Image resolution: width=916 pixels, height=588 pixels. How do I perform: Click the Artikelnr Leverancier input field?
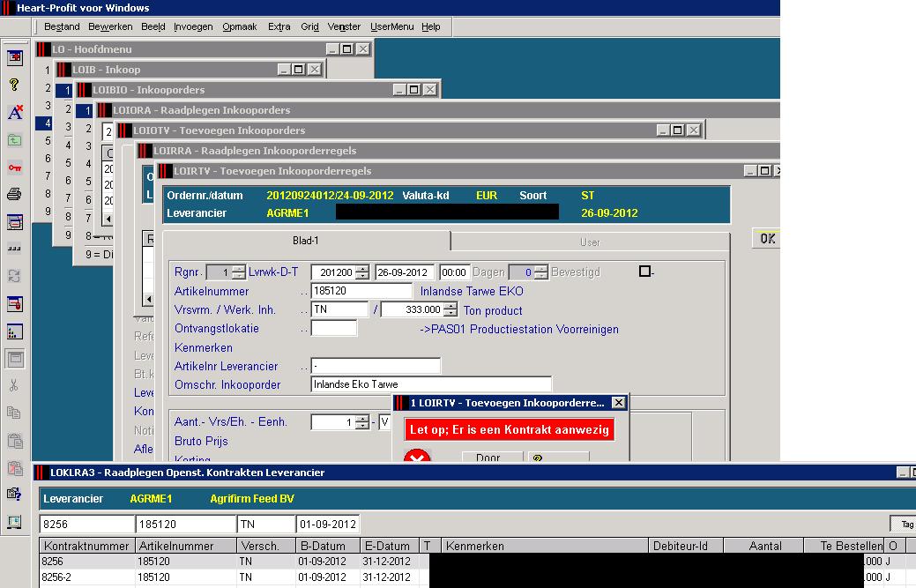376,366
